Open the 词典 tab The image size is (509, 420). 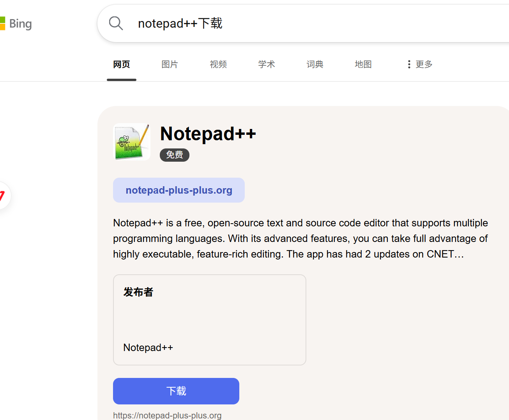tap(315, 64)
